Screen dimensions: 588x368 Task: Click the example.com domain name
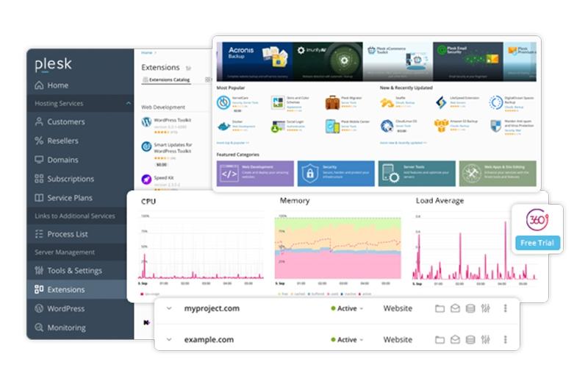[209, 339]
